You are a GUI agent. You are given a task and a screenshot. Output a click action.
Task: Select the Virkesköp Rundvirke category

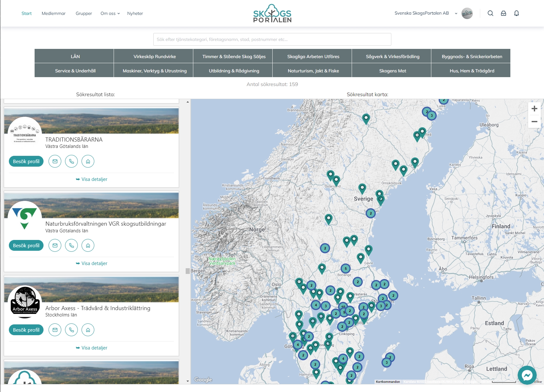pos(154,56)
